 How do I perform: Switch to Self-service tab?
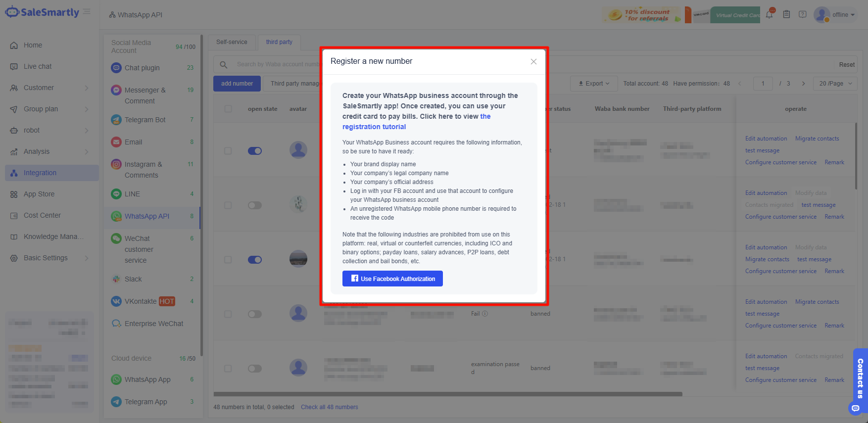click(232, 42)
